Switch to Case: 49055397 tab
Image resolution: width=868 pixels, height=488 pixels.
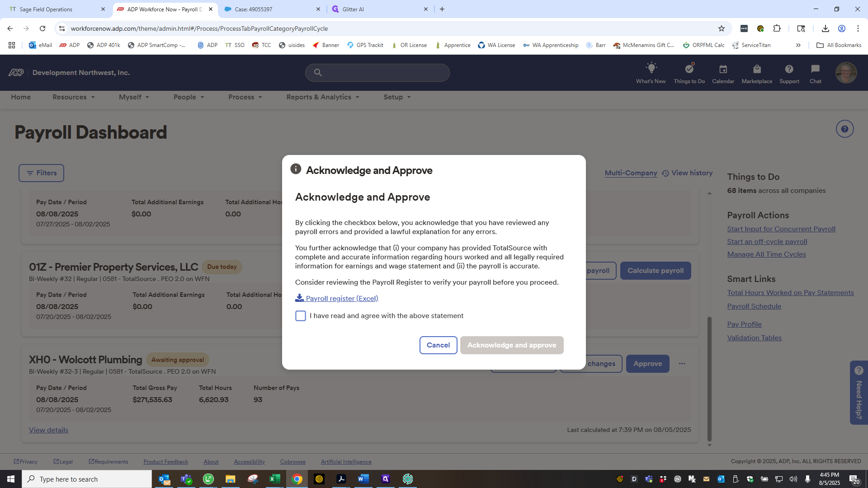coord(271,9)
